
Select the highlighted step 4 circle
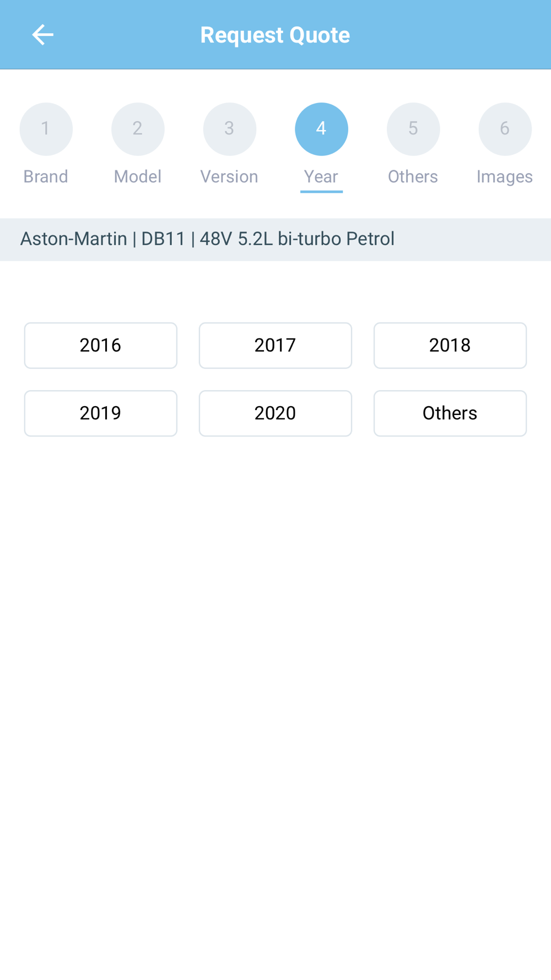coord(321,129)
